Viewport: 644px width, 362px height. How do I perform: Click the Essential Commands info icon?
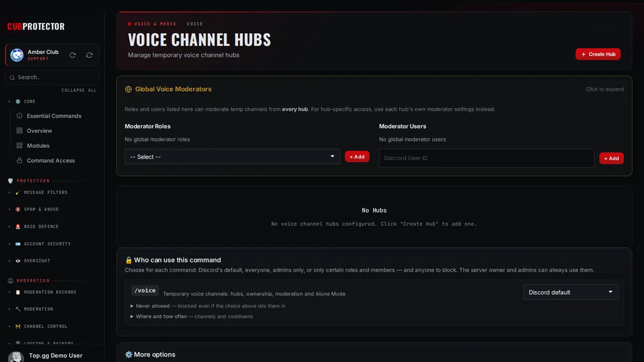[x=20, y=116]
